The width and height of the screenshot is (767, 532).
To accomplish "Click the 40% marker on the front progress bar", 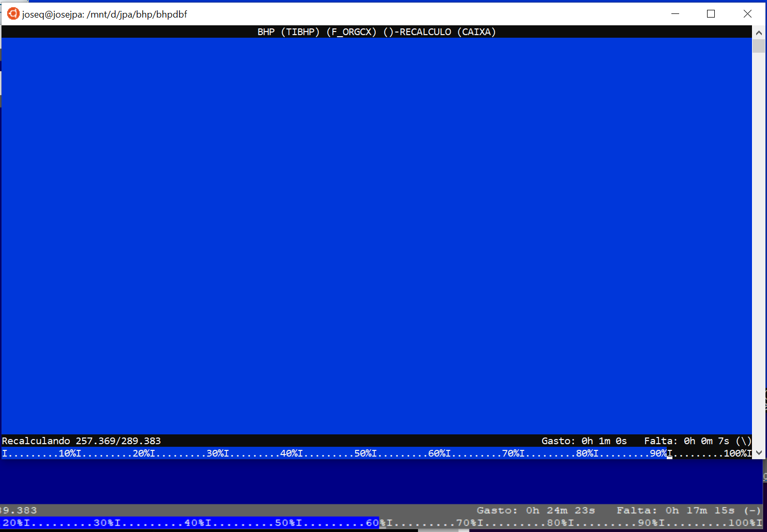I will coord(289,453).
